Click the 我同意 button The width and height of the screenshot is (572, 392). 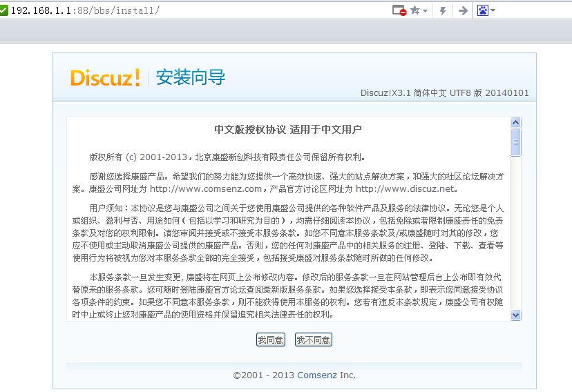(270, 340)
